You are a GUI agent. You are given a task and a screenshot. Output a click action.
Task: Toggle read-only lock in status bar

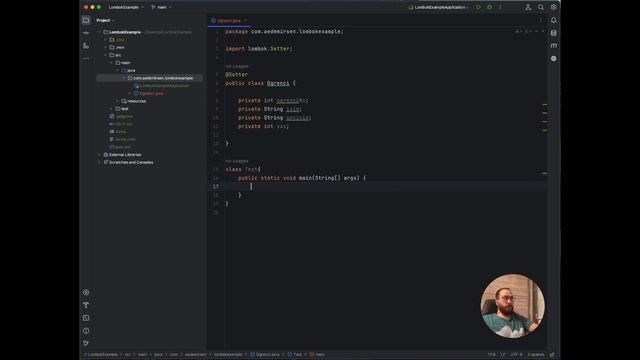552,354
